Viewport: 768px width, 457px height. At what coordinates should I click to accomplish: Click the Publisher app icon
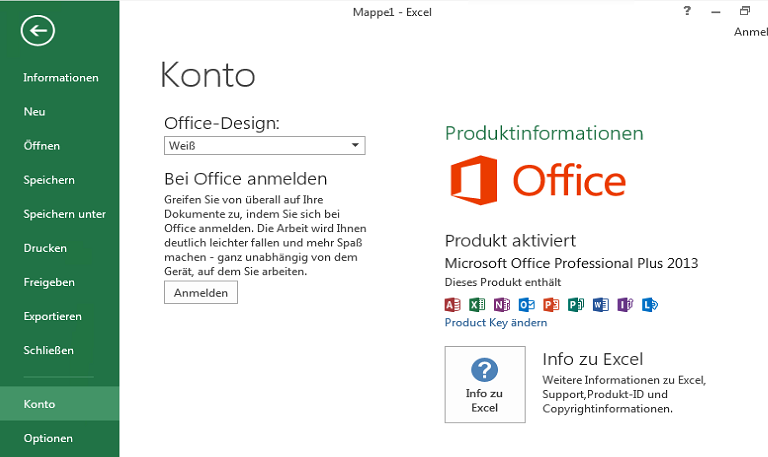pyautogui.click(x=576, y=305)
